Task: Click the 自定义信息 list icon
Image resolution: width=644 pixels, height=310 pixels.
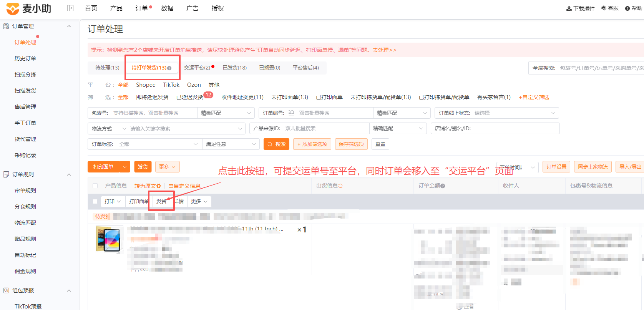Action: (x=171, y=186)
